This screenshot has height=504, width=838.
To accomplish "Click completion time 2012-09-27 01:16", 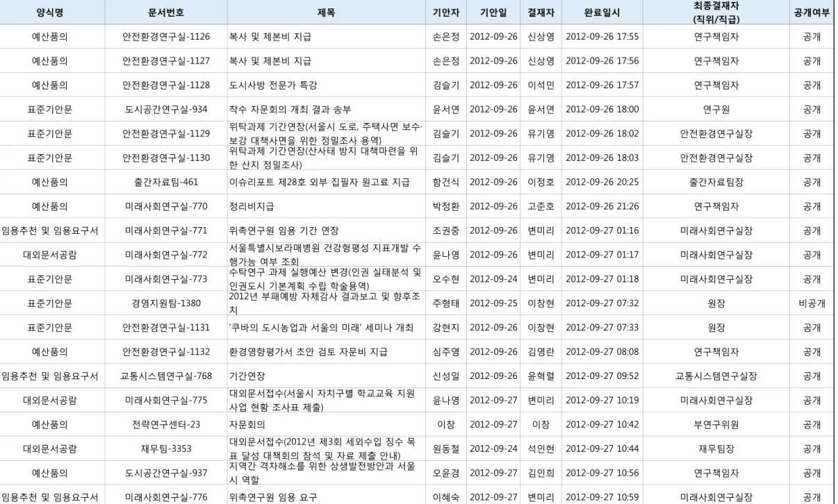I will coord(602,231).
